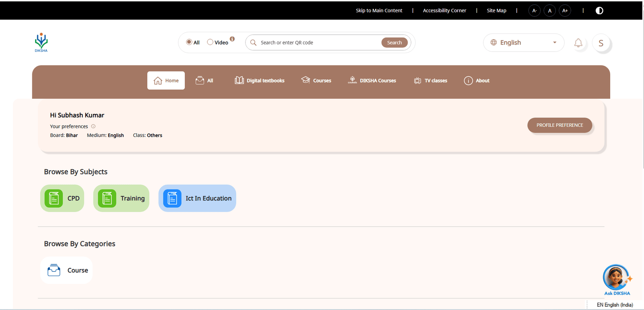Decrease font size with A- button
Viewport: 644px width, 310px height.
[x=535, y=10]
